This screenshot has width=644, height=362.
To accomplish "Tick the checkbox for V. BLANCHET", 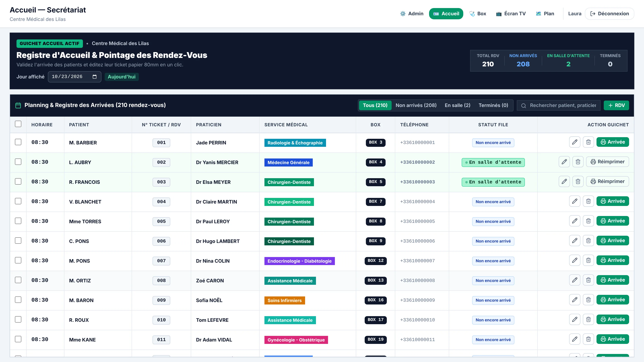I will coord(18,201).
